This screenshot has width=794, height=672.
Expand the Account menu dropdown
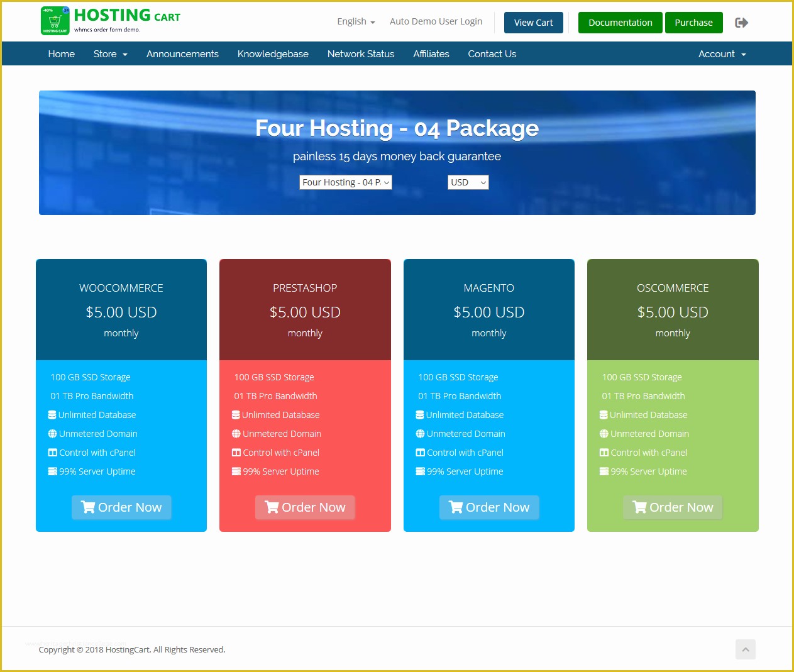[722, 54]
